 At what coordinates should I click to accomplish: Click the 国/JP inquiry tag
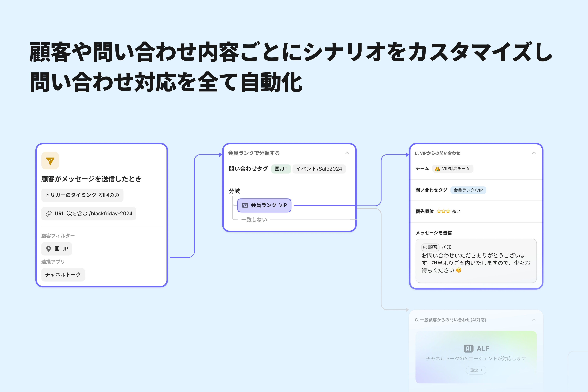point(281,169)
